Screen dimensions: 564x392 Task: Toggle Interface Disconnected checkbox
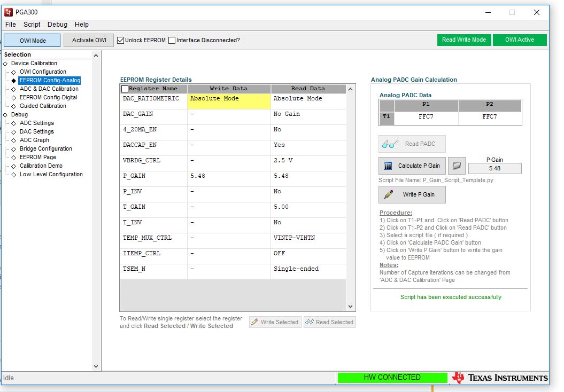(172, 40)
